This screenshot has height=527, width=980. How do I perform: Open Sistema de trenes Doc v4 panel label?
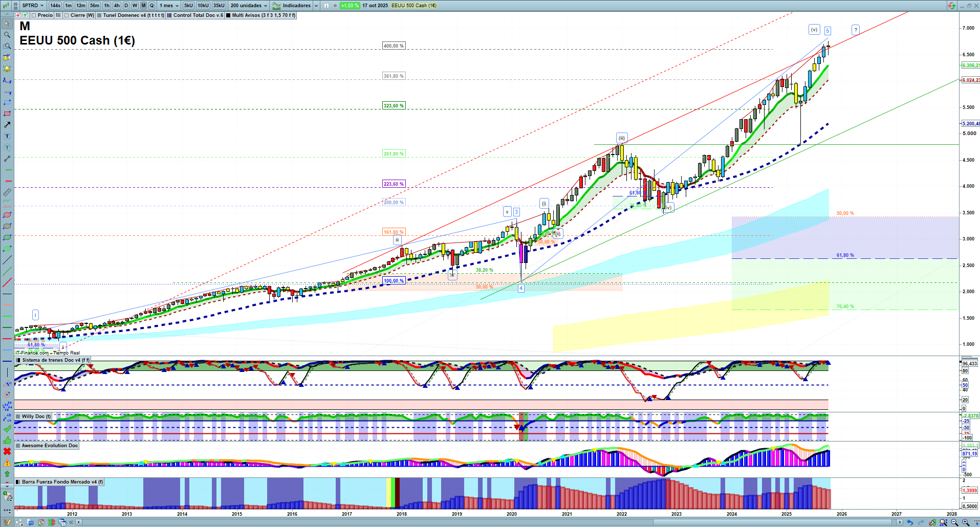(x=53, y=360)
